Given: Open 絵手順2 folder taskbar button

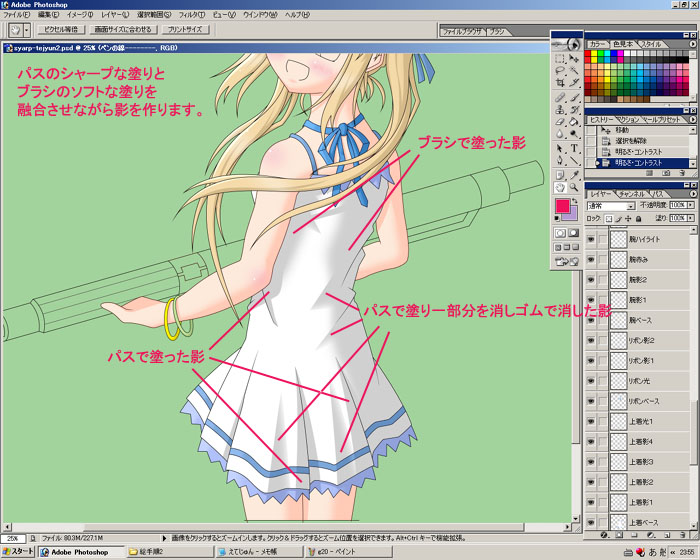Looking at the screenshot, I should [x=170, y=552].
